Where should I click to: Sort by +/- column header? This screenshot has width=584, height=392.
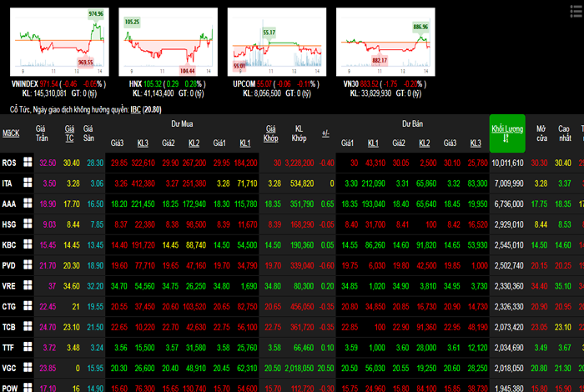point(325,133)
